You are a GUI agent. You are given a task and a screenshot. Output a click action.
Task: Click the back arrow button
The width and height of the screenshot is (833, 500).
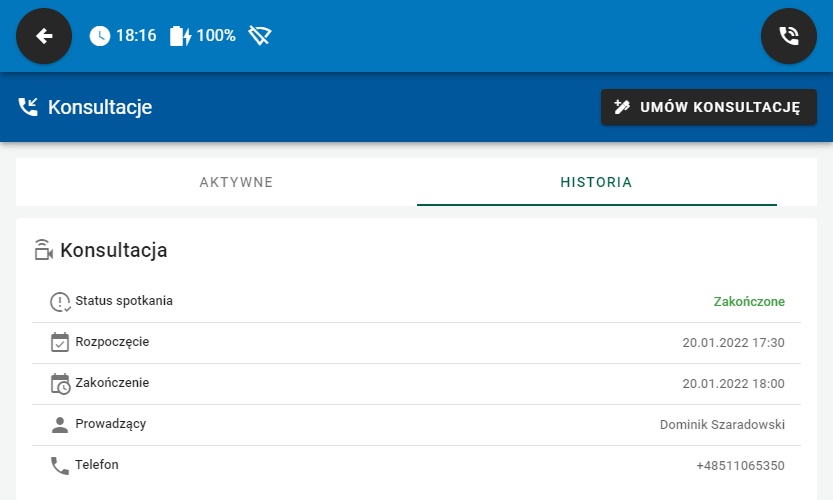coord(44,36)
